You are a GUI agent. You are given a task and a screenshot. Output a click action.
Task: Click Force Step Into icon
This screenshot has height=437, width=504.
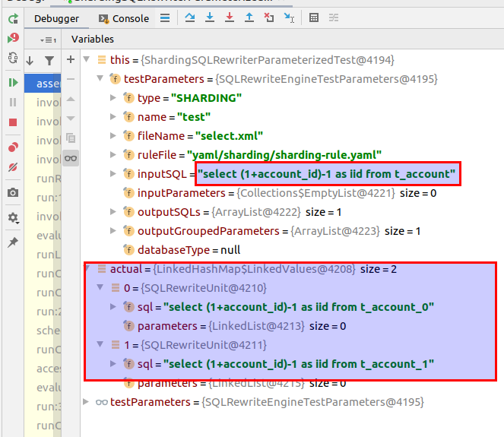tap(230, 17)
